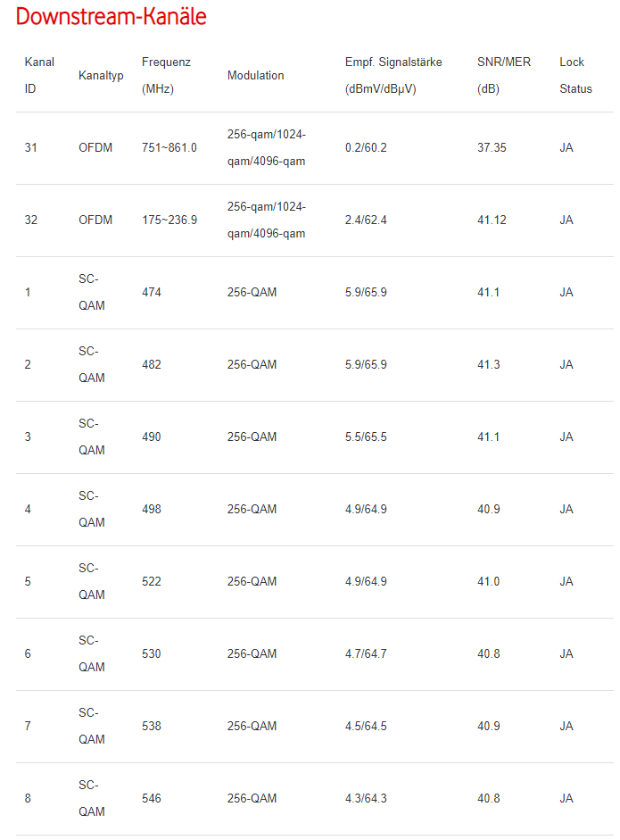Viewport: 620px width, 840px height.
Task: Click the 4.3/64.3 signal strength value
Action: coord(366,799)
